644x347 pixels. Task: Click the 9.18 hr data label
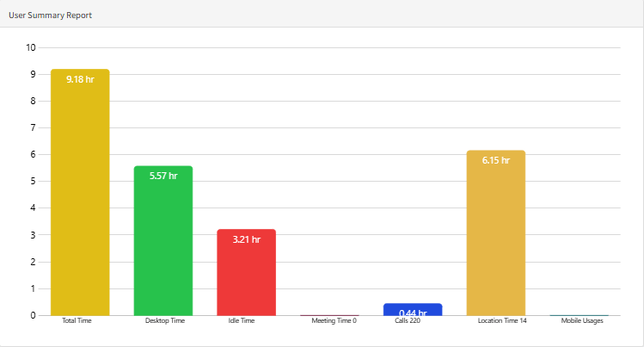tap(80, 80)
